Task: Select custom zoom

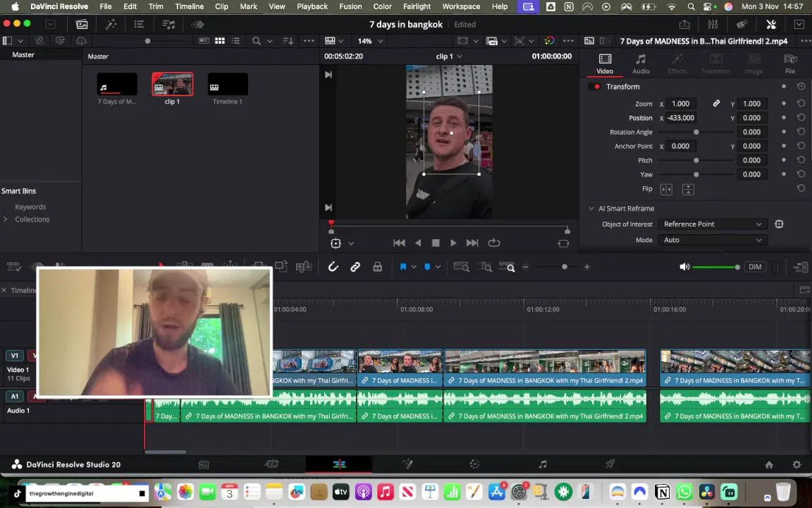Action: [x=507, y=267]
